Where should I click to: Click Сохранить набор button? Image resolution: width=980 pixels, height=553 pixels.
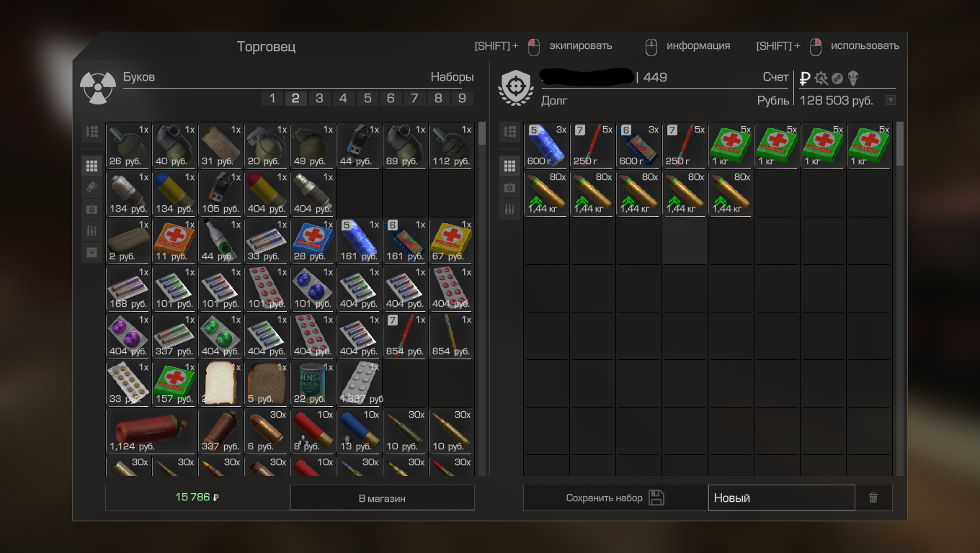(615, 498)
